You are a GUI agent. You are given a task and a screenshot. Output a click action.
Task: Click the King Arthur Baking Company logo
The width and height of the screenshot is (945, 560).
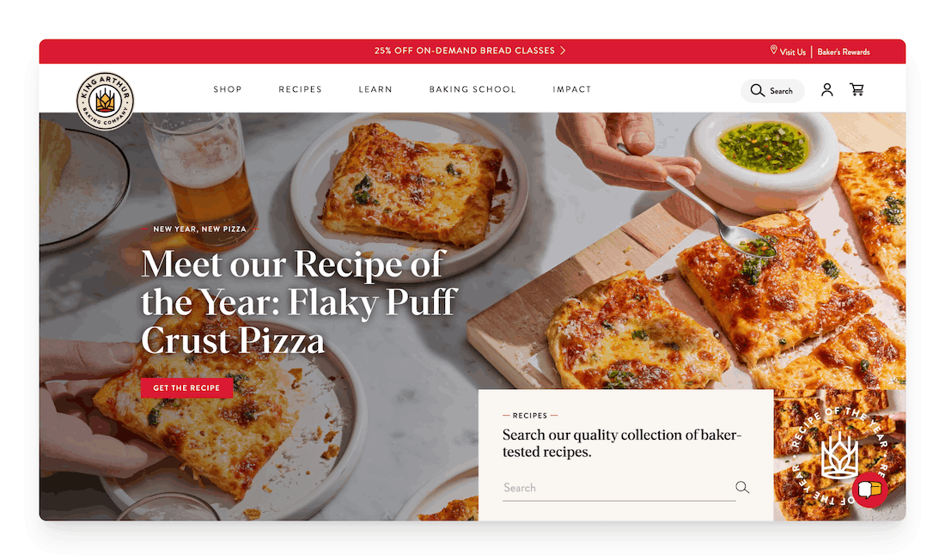coord(105,100)
